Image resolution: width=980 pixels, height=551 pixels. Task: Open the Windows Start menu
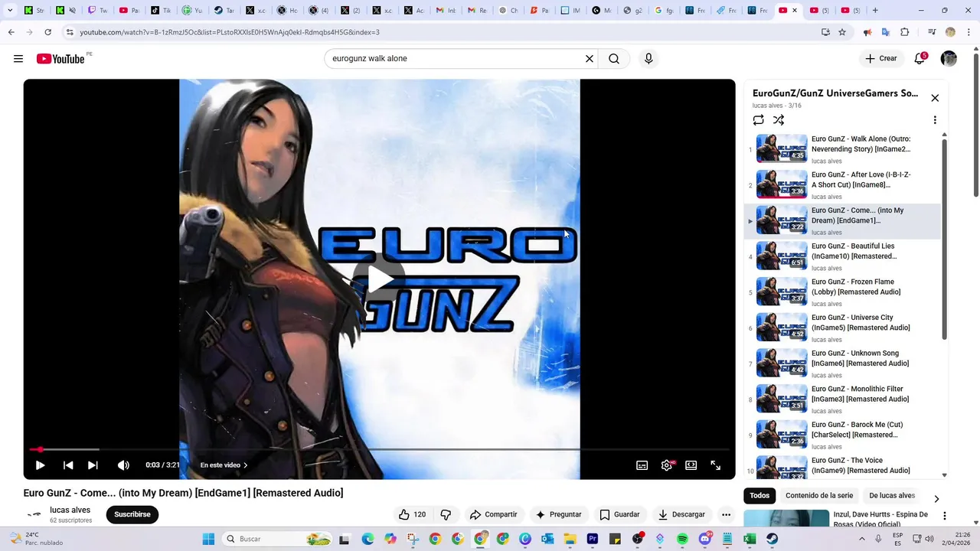pos(208,539)
